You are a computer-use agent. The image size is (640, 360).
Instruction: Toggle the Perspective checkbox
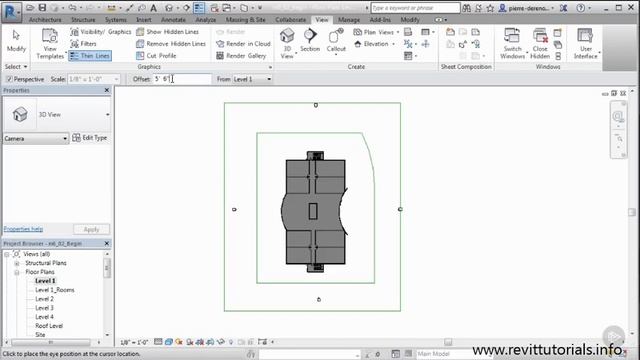pyautogui.click(x=10, y=79)
